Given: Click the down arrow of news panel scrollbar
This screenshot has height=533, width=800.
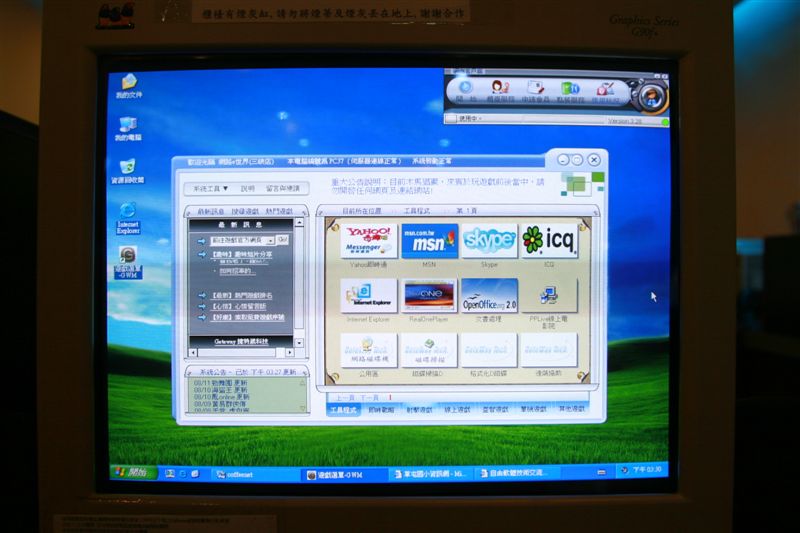Looking at the screenshot, I should click(x=299, y=343).
